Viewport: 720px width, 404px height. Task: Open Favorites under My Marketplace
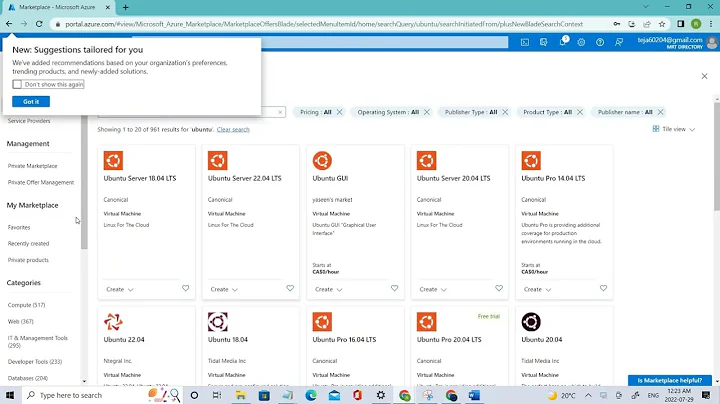tap(19, 228)
